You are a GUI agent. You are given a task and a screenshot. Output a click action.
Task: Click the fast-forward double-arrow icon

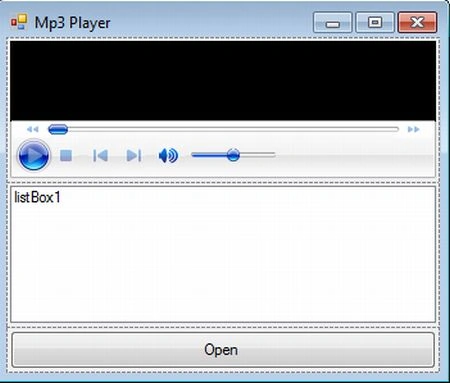pyautogui.click(x=414, y=129)
